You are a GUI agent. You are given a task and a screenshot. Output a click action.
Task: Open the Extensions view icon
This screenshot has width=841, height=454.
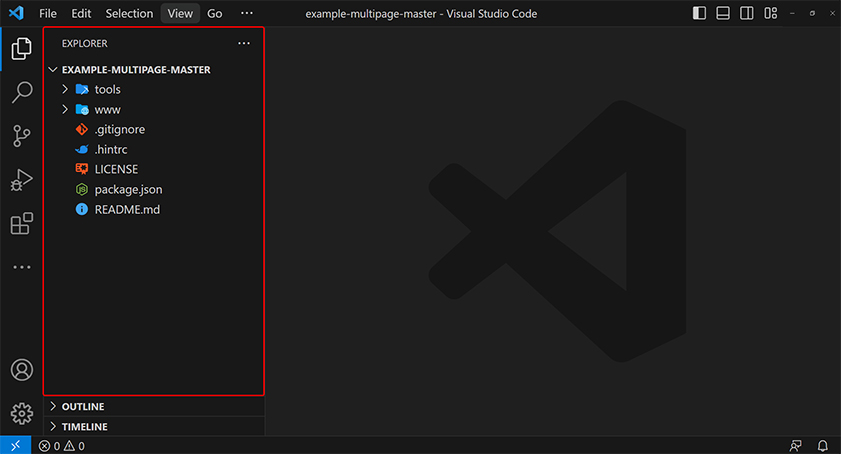point(21,223)
